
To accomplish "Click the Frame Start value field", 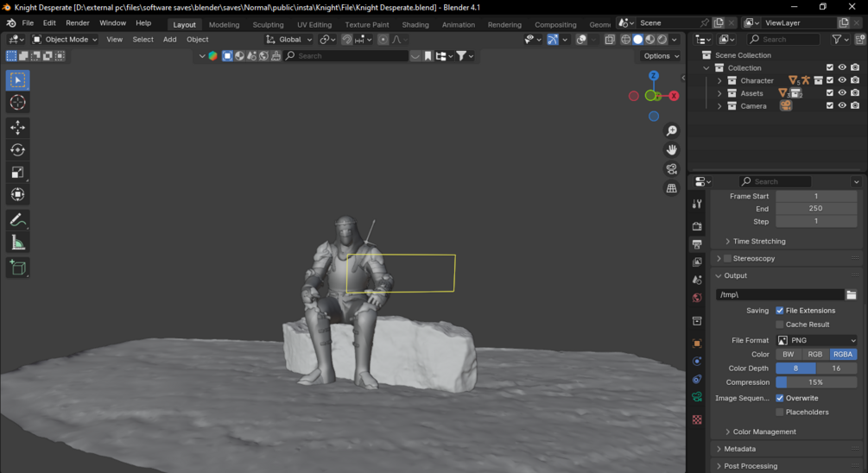I will [816, 196].
